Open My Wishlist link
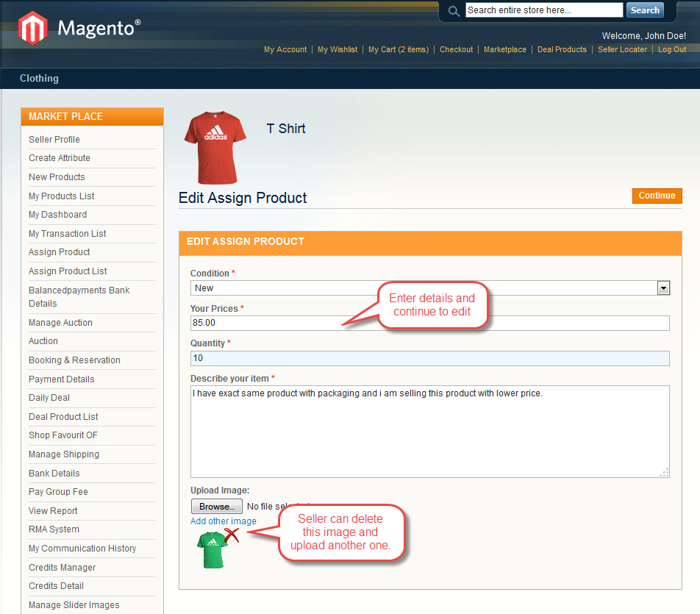 coord(337,49)
